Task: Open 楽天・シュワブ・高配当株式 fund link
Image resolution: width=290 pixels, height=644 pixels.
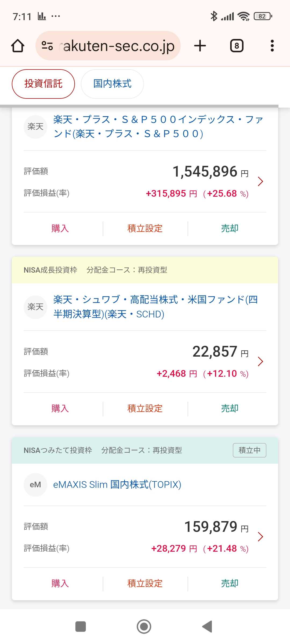Action: [155, 307]
